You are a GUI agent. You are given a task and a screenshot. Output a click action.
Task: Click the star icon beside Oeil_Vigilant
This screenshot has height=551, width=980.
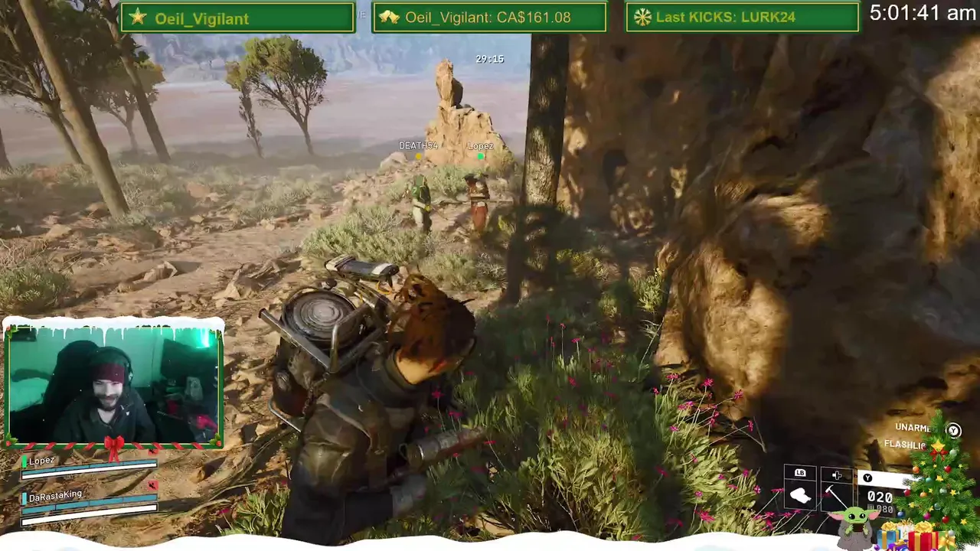pyautogui.click(x=138, y=18)
